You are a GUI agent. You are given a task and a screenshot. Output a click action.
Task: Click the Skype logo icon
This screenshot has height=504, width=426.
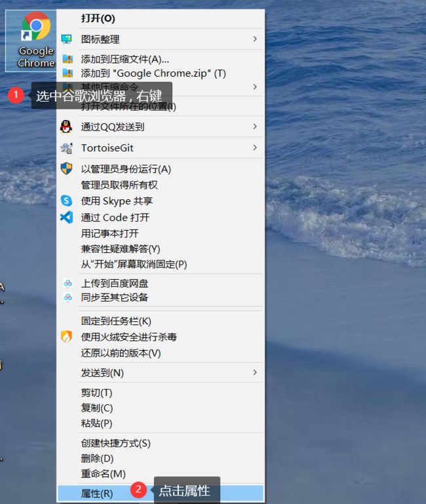[x=66, y=201]
